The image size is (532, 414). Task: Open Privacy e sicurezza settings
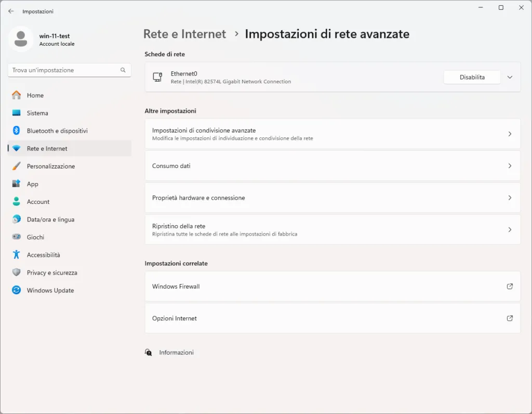(x=52, y=272)
